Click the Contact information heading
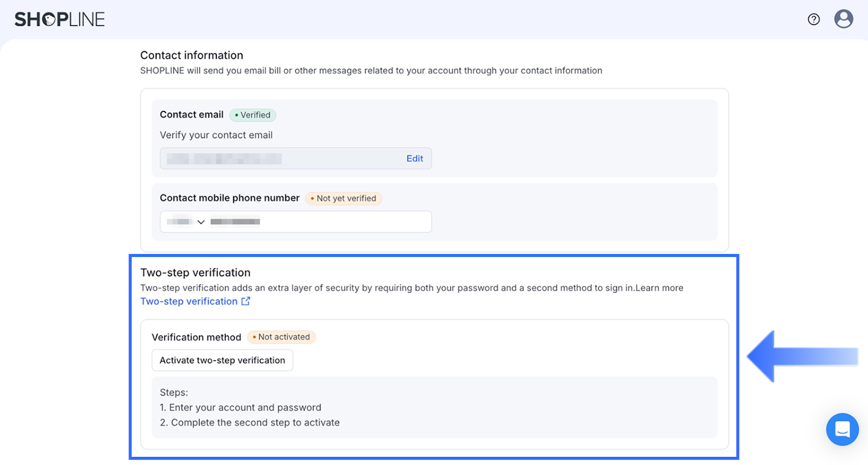Screen dimensions: 868x465 [x=192, y=55]
